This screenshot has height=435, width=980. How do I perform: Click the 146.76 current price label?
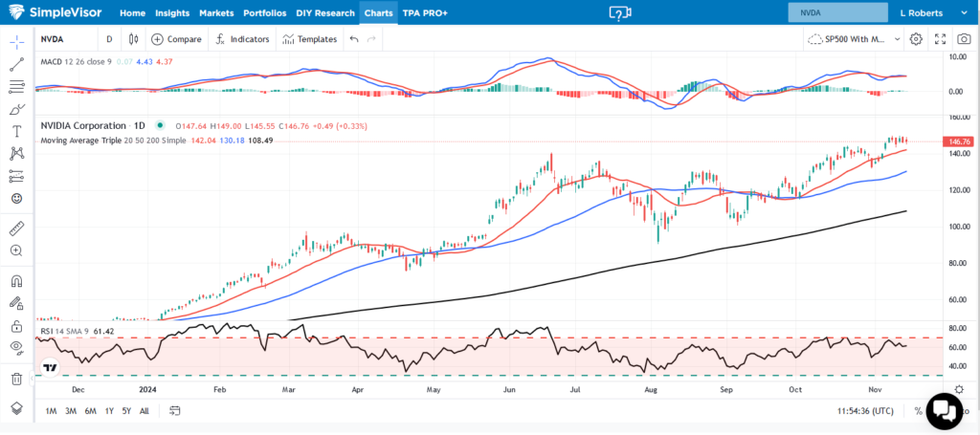tap(959, 141)
